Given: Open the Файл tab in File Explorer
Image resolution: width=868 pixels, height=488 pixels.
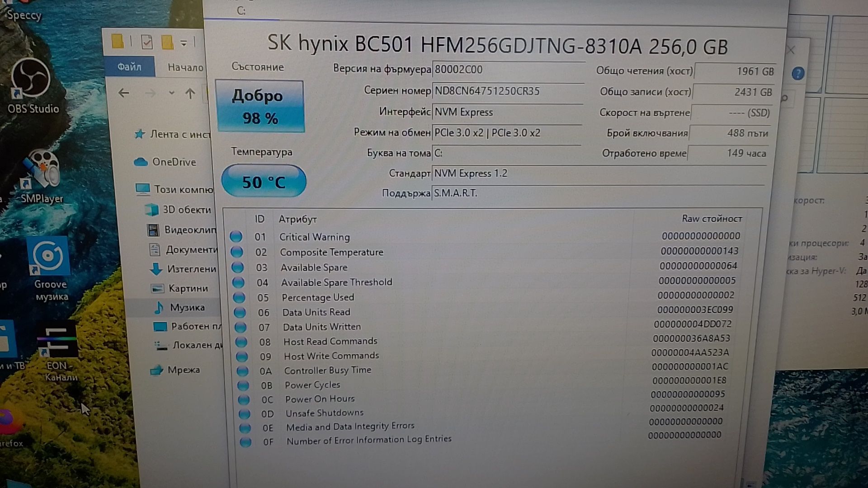Looking at the screenshot, I should tap(129, 67).
